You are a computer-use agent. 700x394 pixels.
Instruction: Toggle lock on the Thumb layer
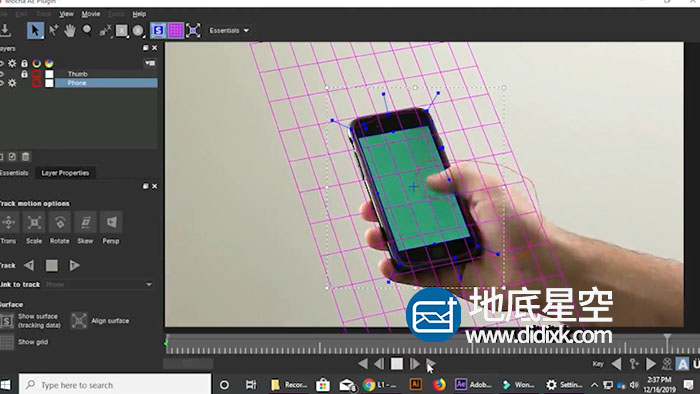[25, 74]
